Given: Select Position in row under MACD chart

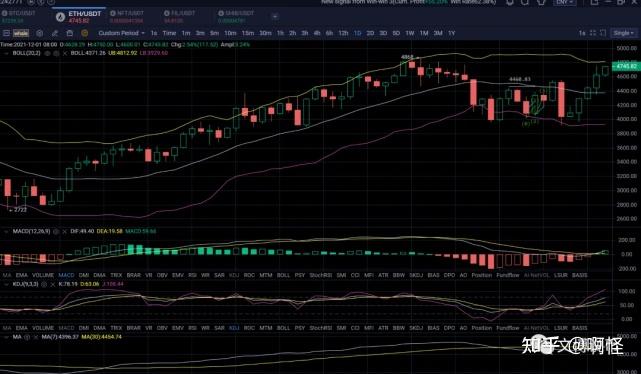Looking at the screenshot, I should click(x=482, y=275).
